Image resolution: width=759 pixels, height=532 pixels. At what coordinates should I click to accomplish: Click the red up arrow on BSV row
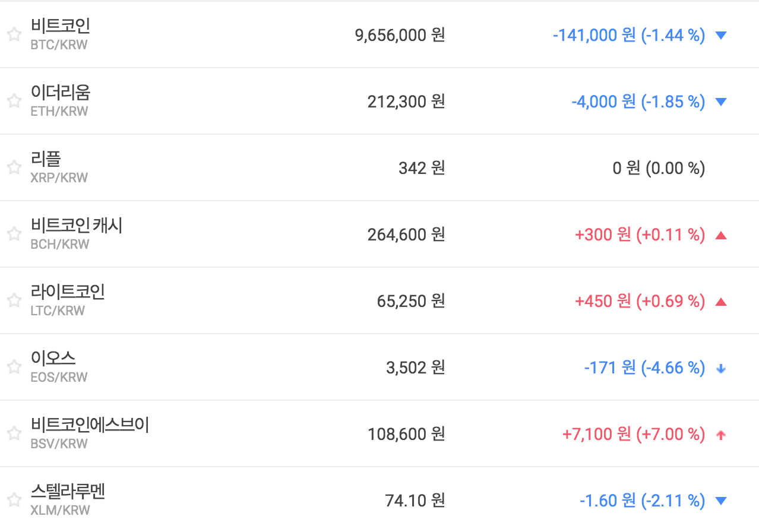coord(721,435)
